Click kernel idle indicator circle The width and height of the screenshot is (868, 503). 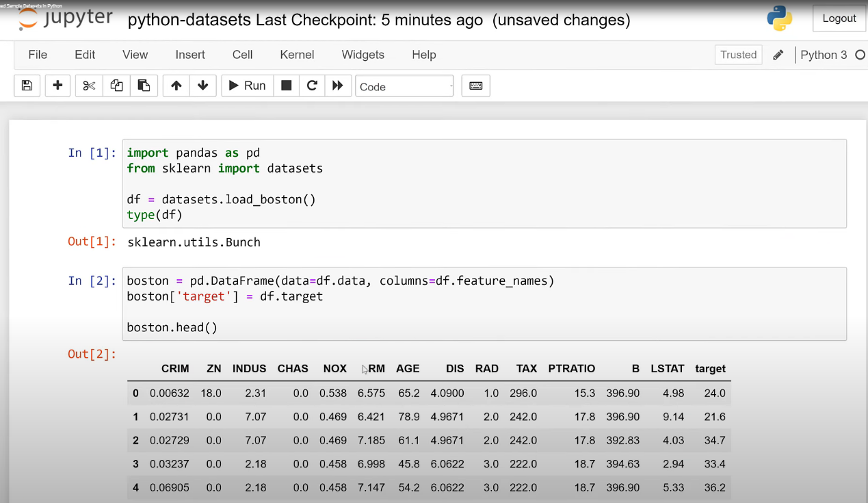coord(860,55)
